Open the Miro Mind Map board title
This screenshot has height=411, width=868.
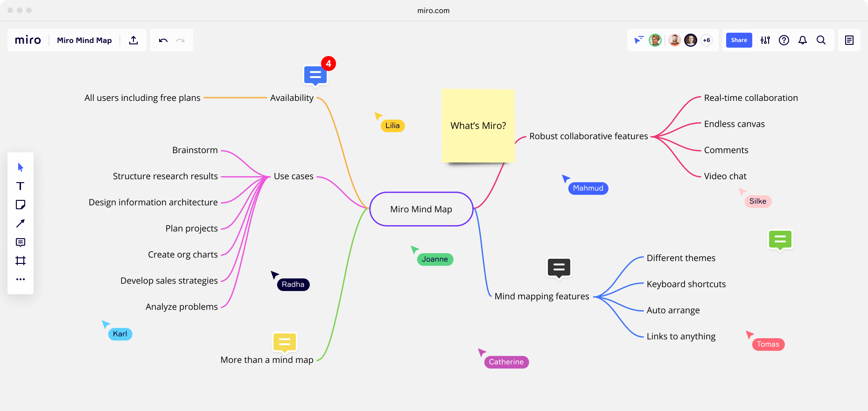point(84,40)
